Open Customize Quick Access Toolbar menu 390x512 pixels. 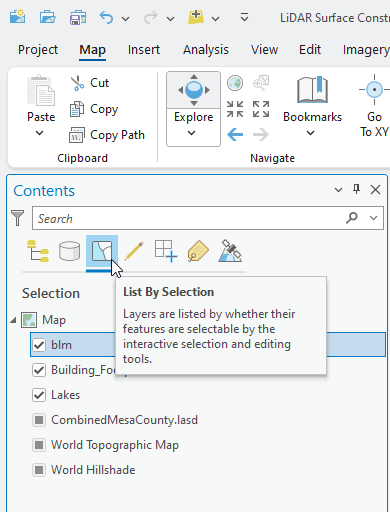point(244,17)
